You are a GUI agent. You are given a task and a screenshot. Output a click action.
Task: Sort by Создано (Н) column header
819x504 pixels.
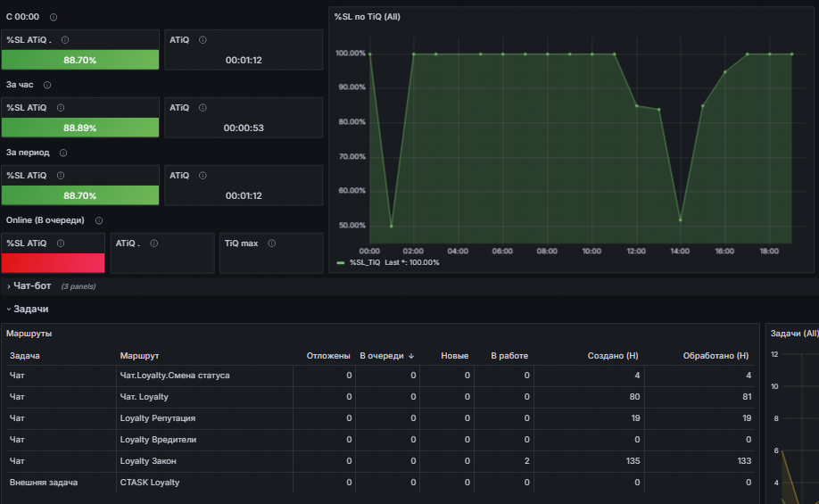click(x=613, y=356)
